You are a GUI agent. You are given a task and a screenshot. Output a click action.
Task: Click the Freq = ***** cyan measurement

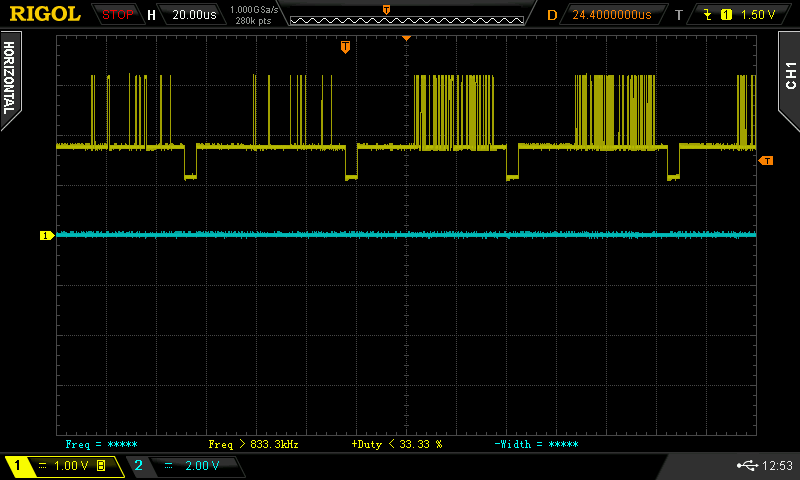click(x=102, y=444)
